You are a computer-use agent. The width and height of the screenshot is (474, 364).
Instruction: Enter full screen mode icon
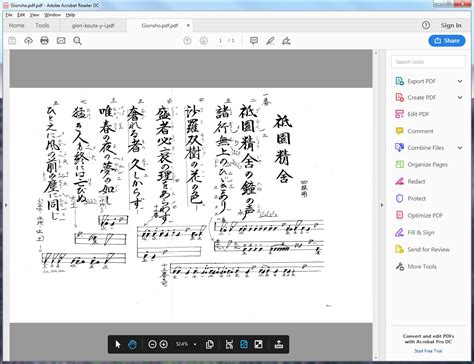[258, 344]
